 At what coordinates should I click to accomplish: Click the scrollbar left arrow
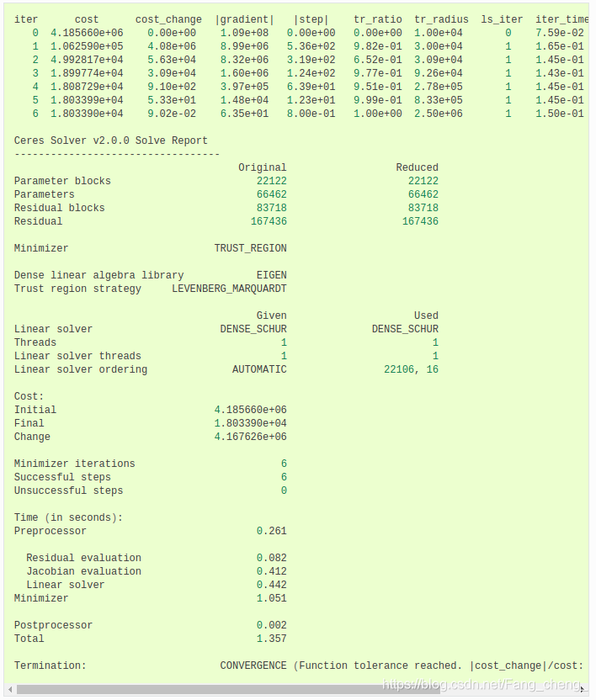pos(10,690)
